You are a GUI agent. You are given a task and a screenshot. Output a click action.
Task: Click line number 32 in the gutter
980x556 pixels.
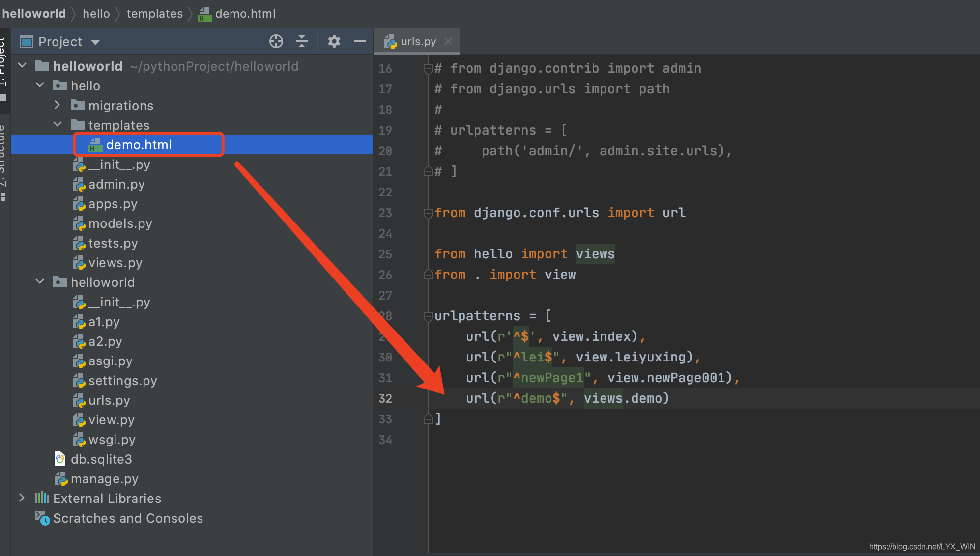tap(385, 399)
